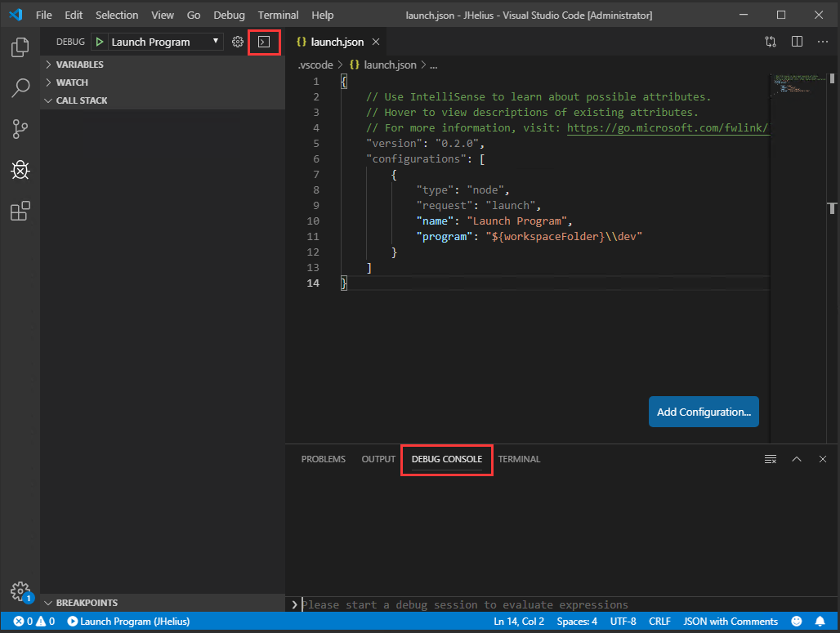Switch to the PROBLEMS panel tab

(323, 459)
